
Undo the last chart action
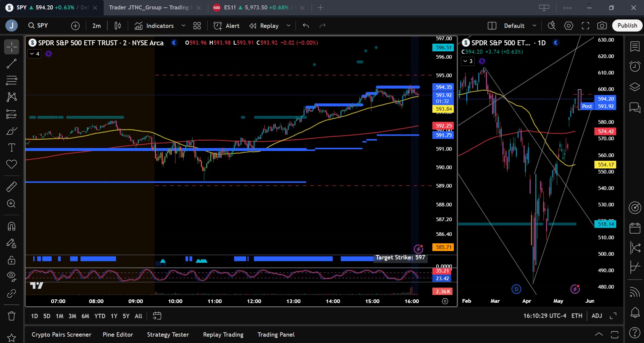pos(306,26)
